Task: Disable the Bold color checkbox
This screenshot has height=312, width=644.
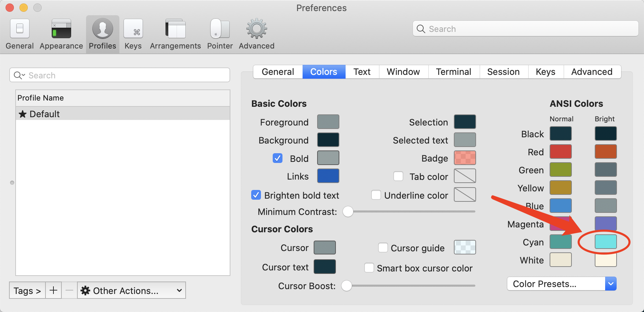Action: tap(277, 158)
